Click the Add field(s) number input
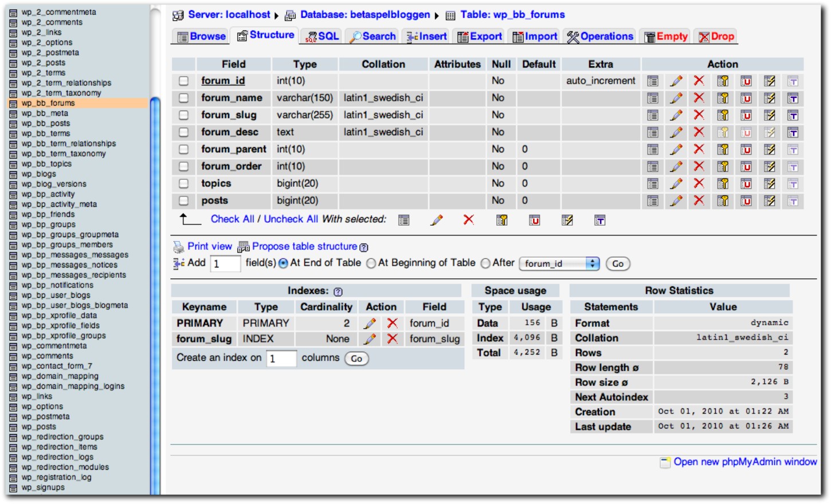Screen dimensions: 831x504 (225, 264)
